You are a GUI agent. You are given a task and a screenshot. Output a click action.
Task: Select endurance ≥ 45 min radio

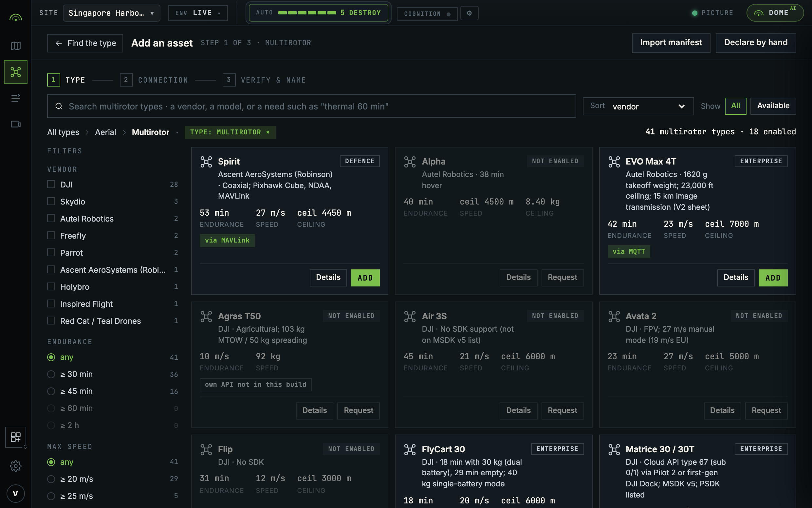point(51,391)
